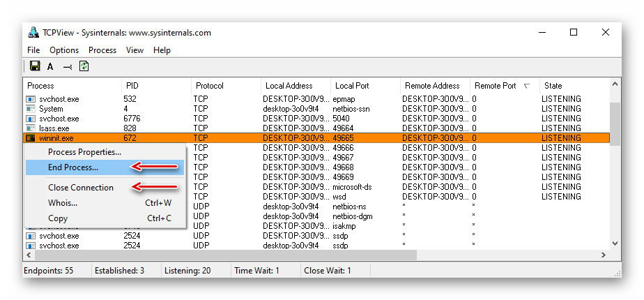The width and height of the screenshot is (644, 300).
Task: Select the lsass.exe process icon
Action: coord(30,128)
